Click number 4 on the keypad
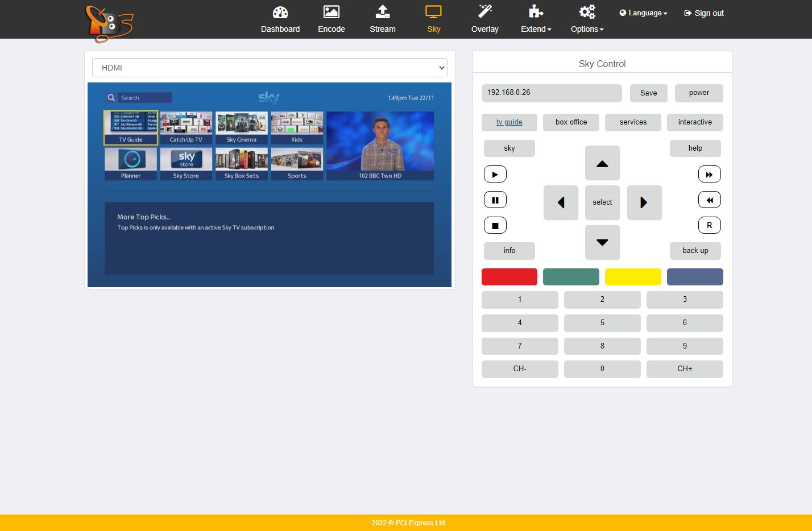Viewport: 812px width, 531px height. [520, 323]
